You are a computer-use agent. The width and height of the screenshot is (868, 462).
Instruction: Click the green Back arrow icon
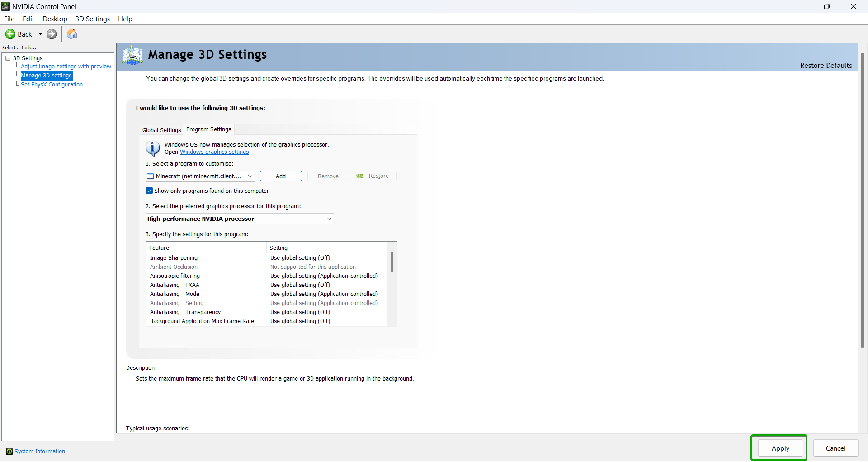coord(10,34)
